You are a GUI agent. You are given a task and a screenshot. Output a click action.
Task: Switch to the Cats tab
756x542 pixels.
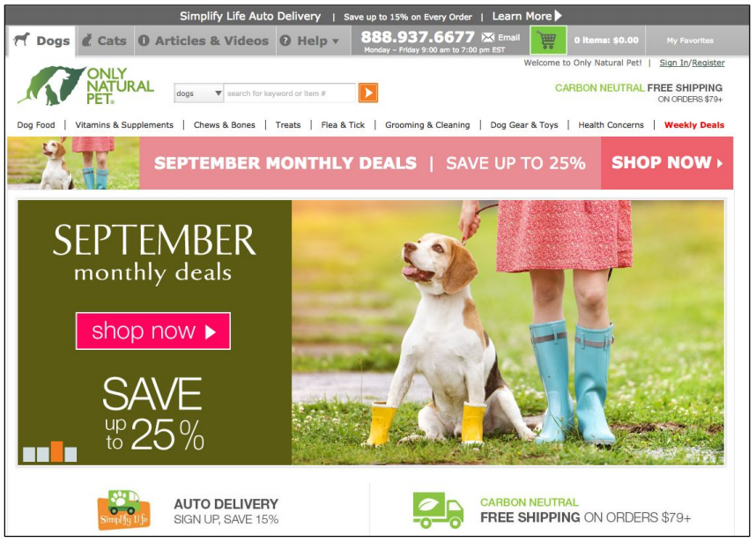(104, 41)
